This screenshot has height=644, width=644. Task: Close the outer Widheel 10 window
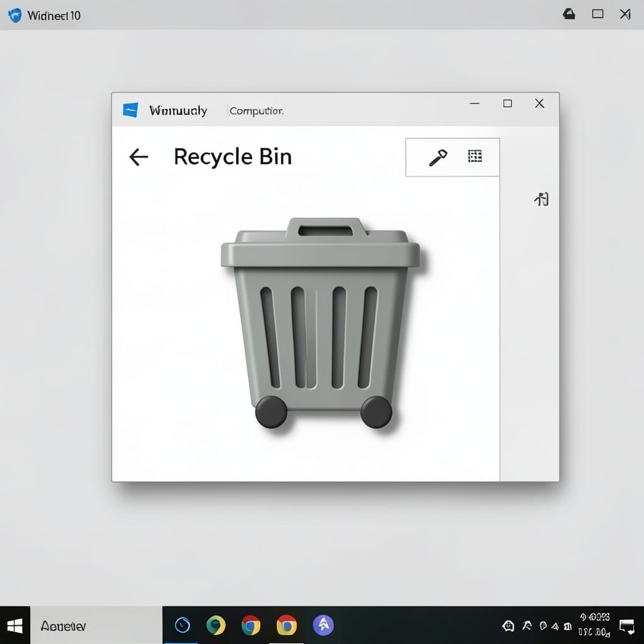coord(625,14)
